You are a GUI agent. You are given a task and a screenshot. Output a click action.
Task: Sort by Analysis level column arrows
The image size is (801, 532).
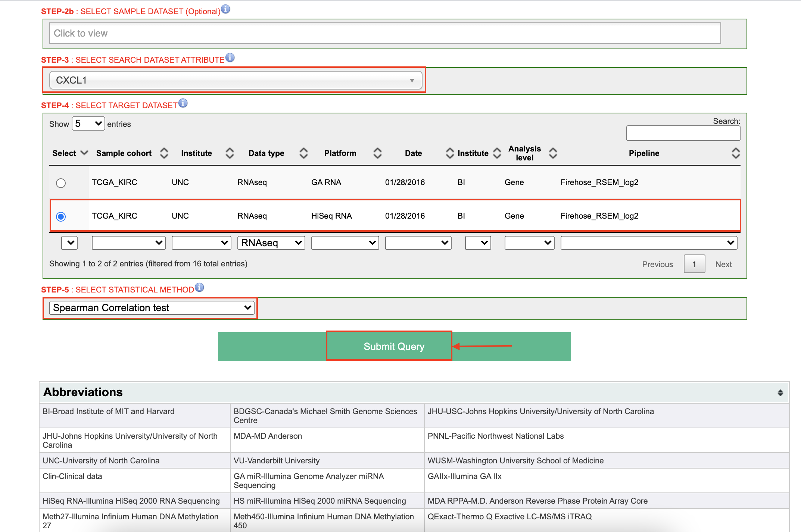point(553,153)
